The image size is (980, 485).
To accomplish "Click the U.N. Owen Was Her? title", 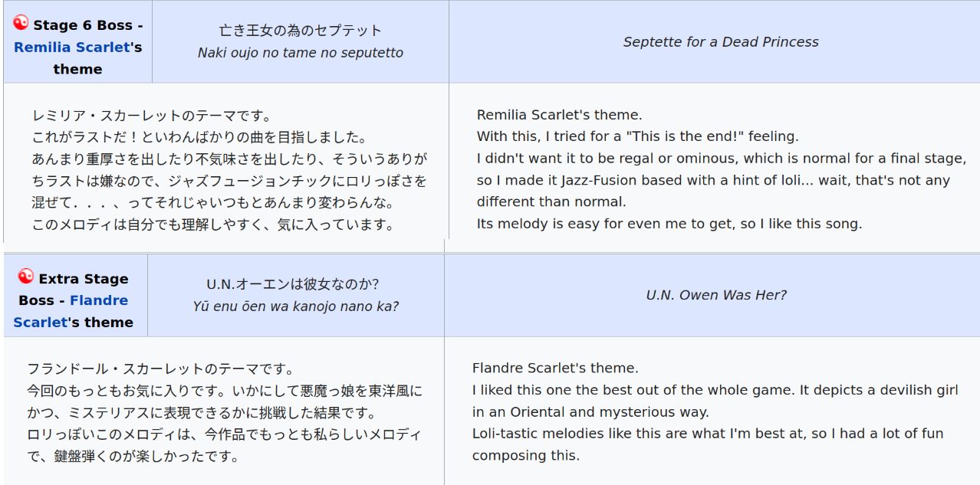I will (x=716, y=295).
